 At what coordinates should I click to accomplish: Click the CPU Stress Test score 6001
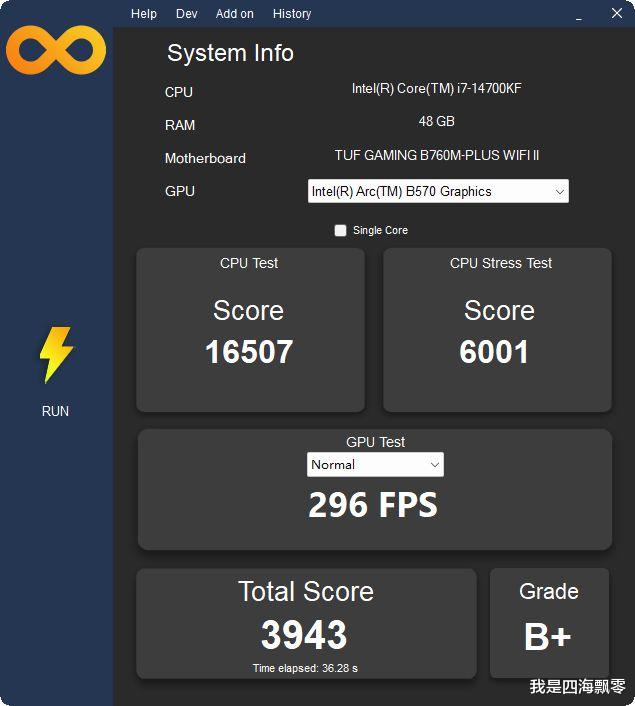click(x=494, y=352)
